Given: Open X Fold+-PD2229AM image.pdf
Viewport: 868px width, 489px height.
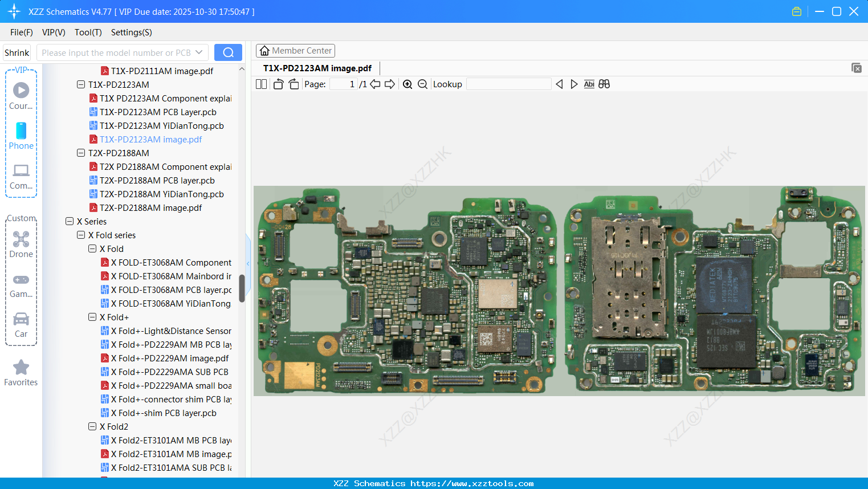Looking at the screenshot, I should [165, 358].
